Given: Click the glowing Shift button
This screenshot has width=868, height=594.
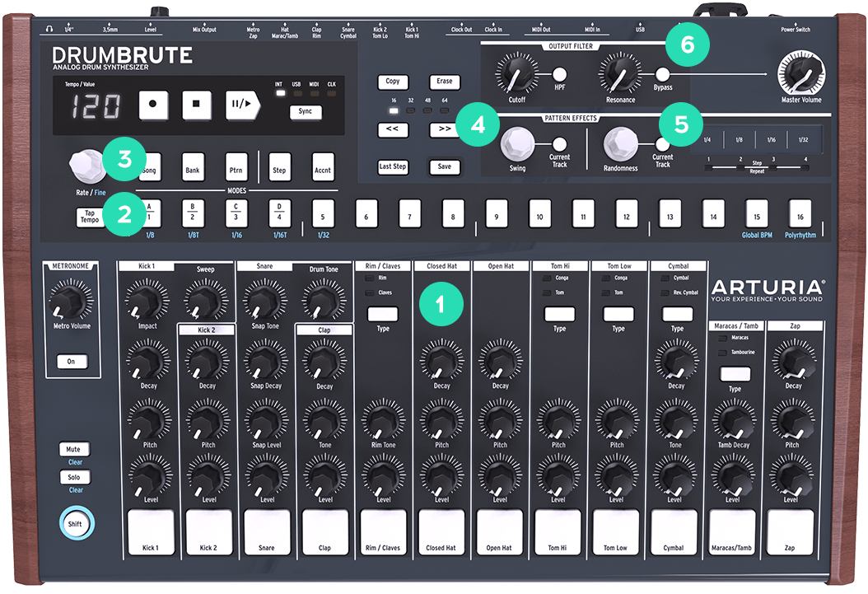Looking at the screenshot, I should coord(77,524).
